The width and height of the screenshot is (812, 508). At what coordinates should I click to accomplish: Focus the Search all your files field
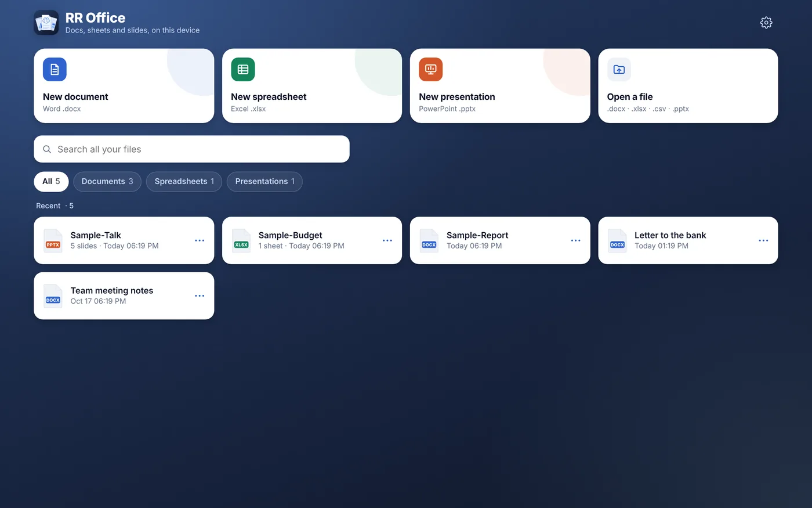tap(192, 149)
